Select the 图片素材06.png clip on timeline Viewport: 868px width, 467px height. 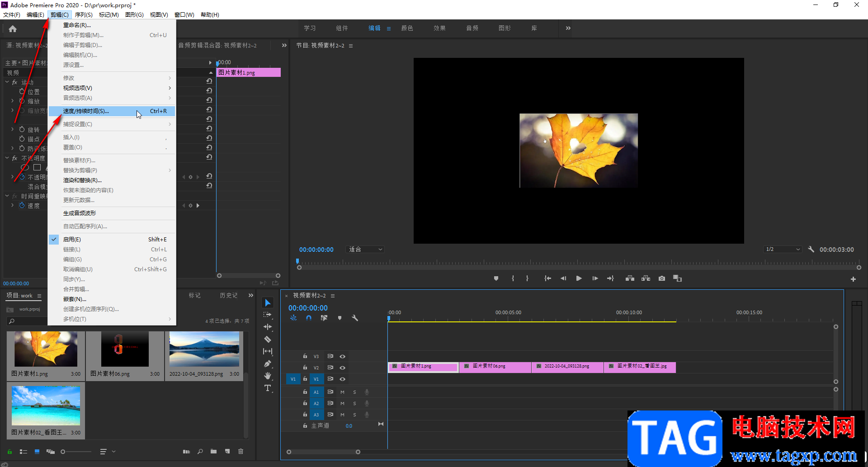tap(495, 367)
